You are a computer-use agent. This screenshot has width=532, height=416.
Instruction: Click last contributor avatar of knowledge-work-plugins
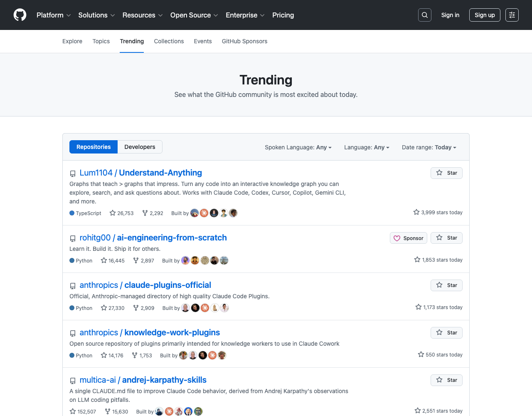(x=222, y=355)
